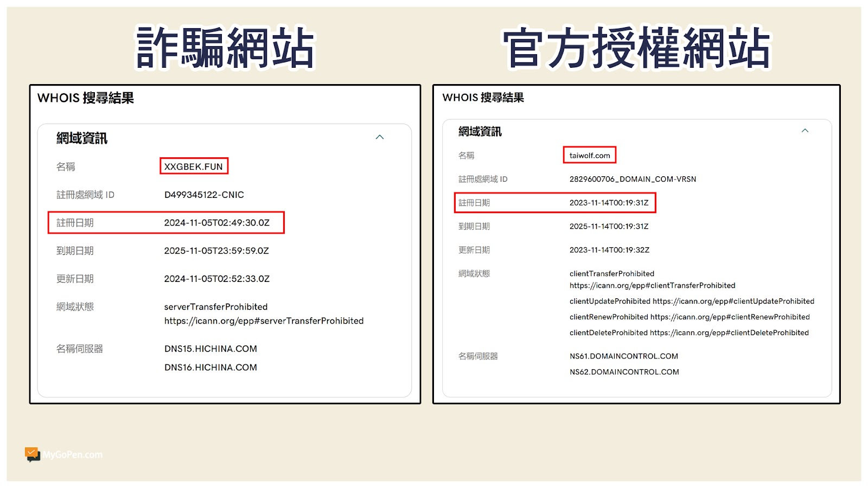Click the NS61.DOMAINCONTROL.COM name server
Screen dimensions: 868x488
623,356
